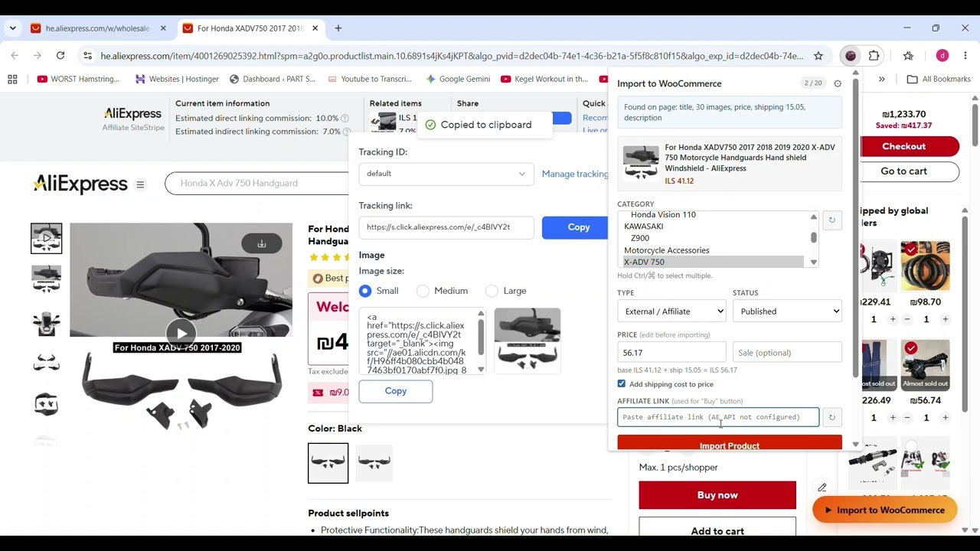The image size is (980, 551).
Task: Increase quantity for the ₪98.70 item
Action: click(x=946, y=319)
